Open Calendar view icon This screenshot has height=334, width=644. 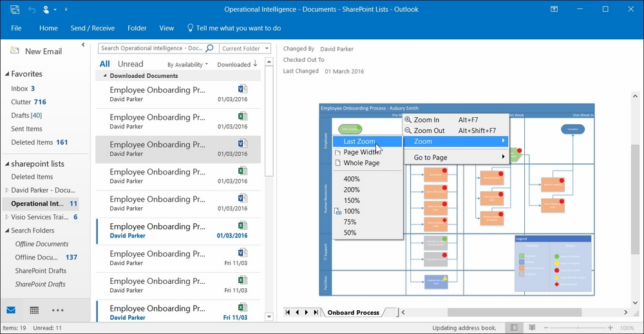click(35, 310)
